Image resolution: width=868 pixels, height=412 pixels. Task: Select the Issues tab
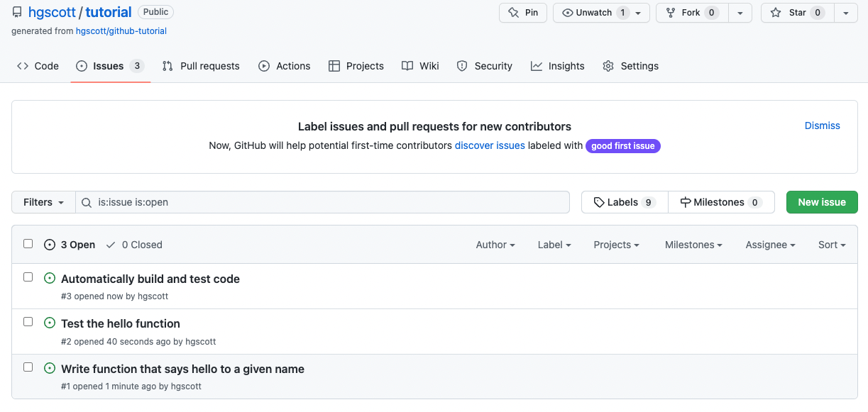(x=110, y=66)
